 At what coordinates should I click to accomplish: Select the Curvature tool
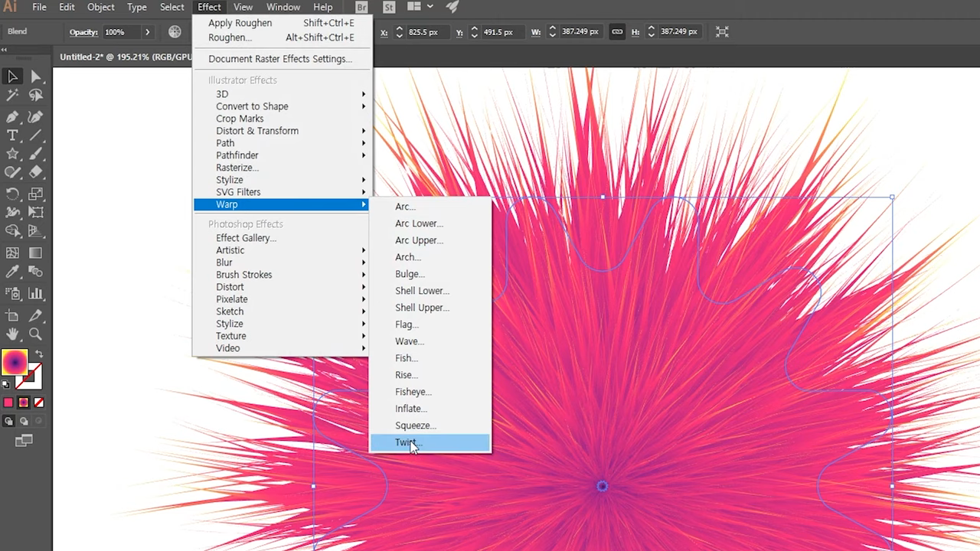tap(36, 116)
